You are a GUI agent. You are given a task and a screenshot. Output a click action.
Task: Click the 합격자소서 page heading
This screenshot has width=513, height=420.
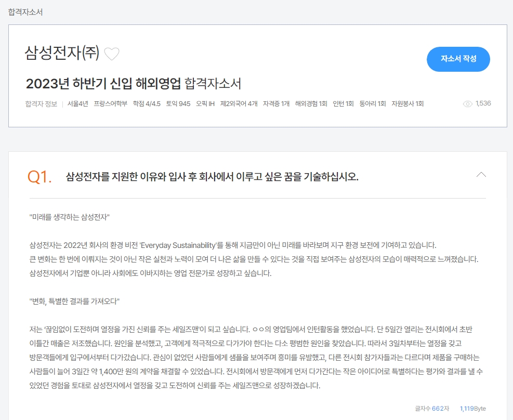tap(25, 12)
